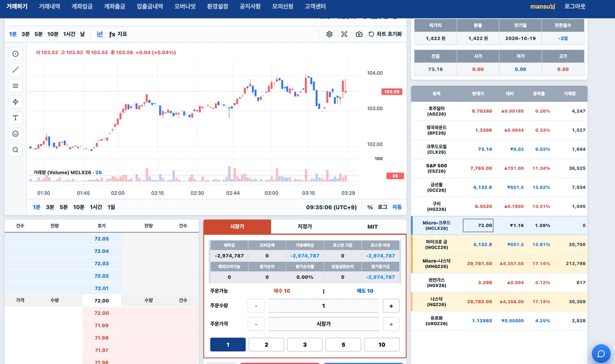This screenshot has width=615, height=364.
Task: Select quantity preset 10
Action: (382, 345)
